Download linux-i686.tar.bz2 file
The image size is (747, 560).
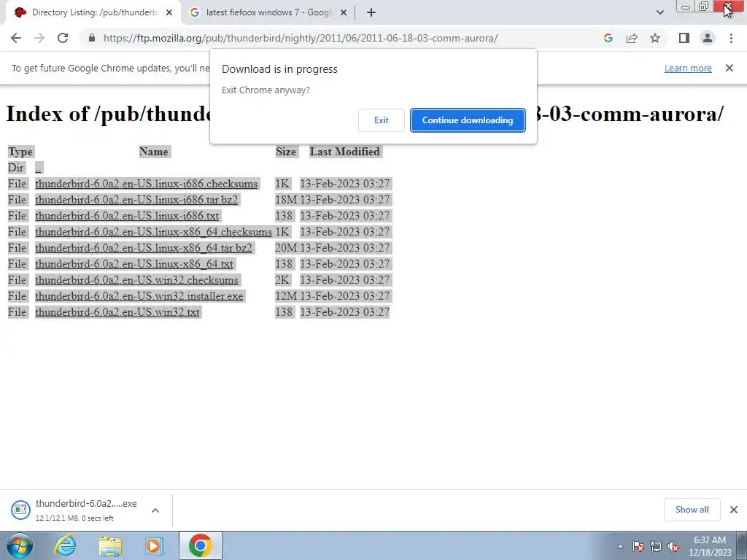pos(136,200)
